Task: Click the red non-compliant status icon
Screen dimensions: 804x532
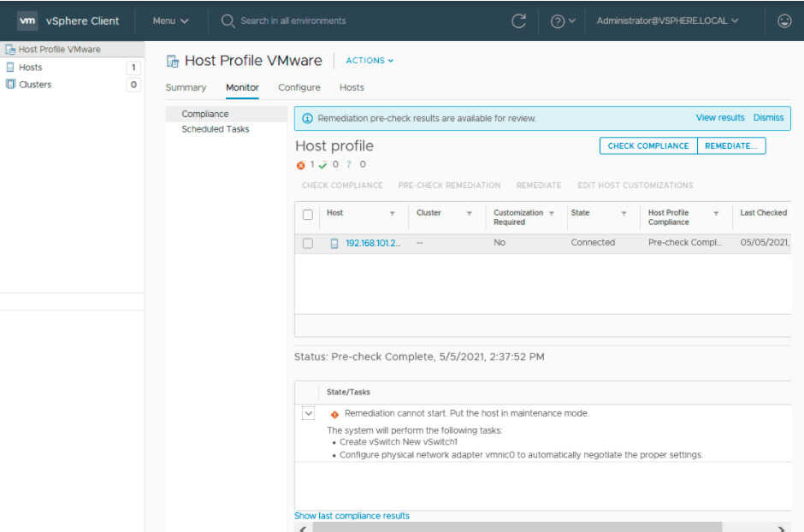Action: point(301,165)
